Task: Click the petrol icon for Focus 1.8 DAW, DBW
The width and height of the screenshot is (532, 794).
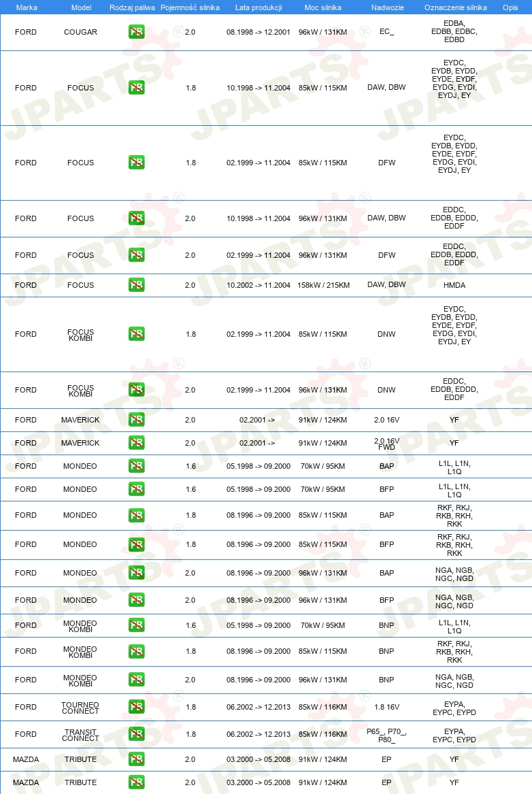Action: (137, 88)
